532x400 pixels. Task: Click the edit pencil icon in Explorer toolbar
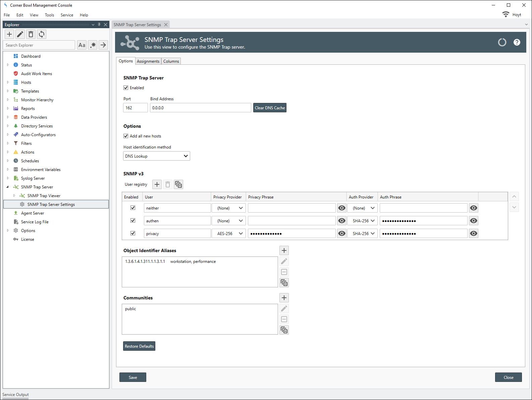pos(20,34)
